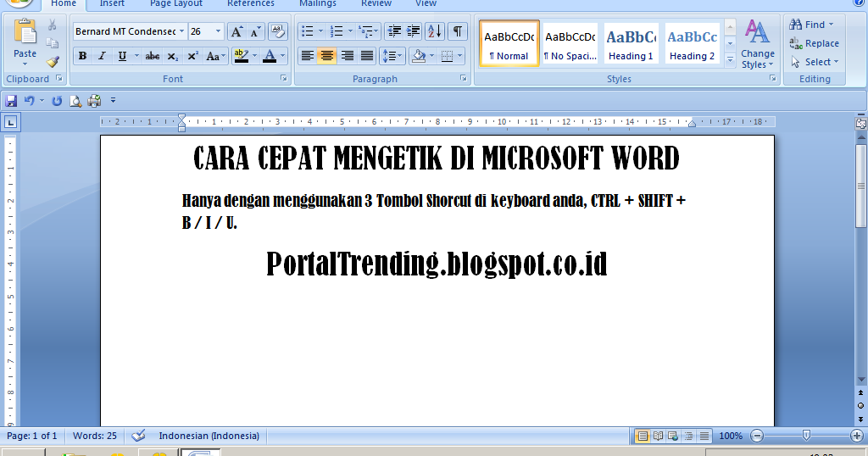
Task: Open Customize Quick Access Toolbar dropdown
Action: pos(113,101)
